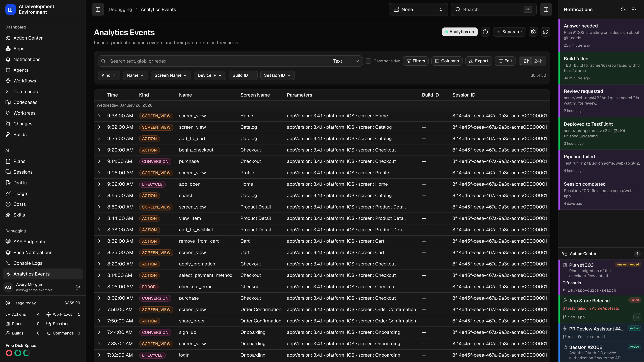Open Analytics Events help icon

(x=485, y=32)
